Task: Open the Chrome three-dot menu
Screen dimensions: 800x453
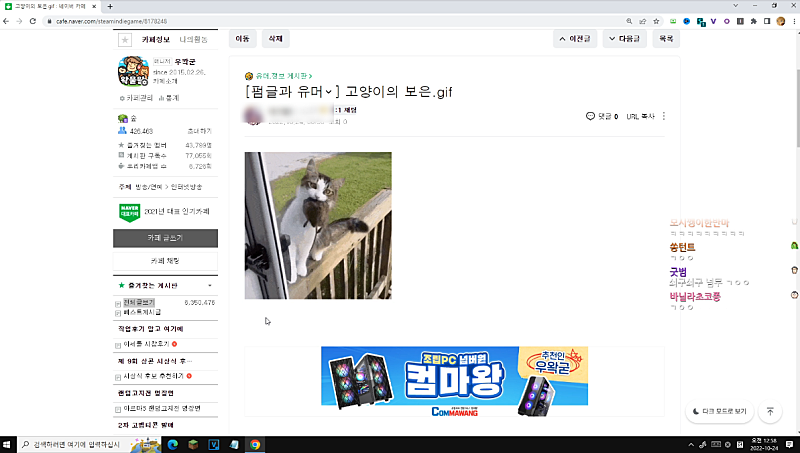Action: point(794,21)
